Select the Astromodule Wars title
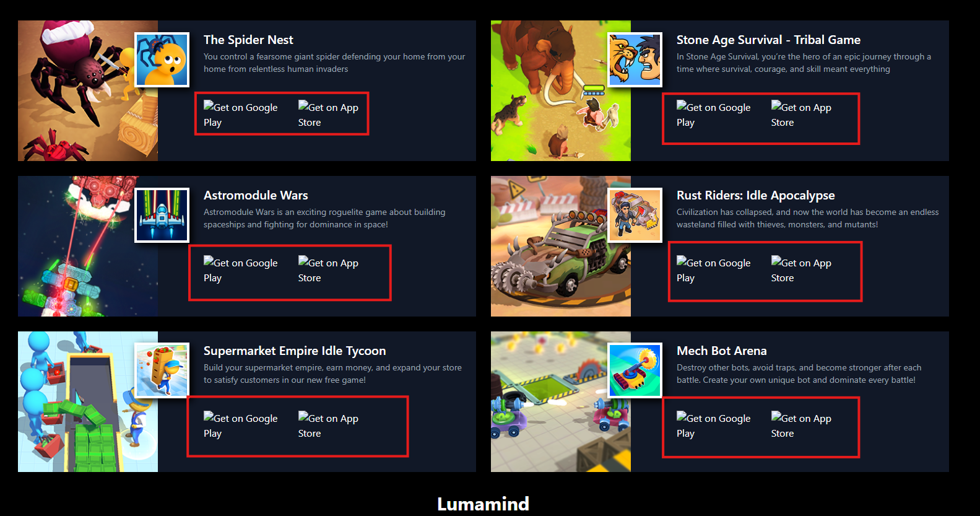Image resolution: width=980 pixels, height=516 pixels. click(256, 195)
